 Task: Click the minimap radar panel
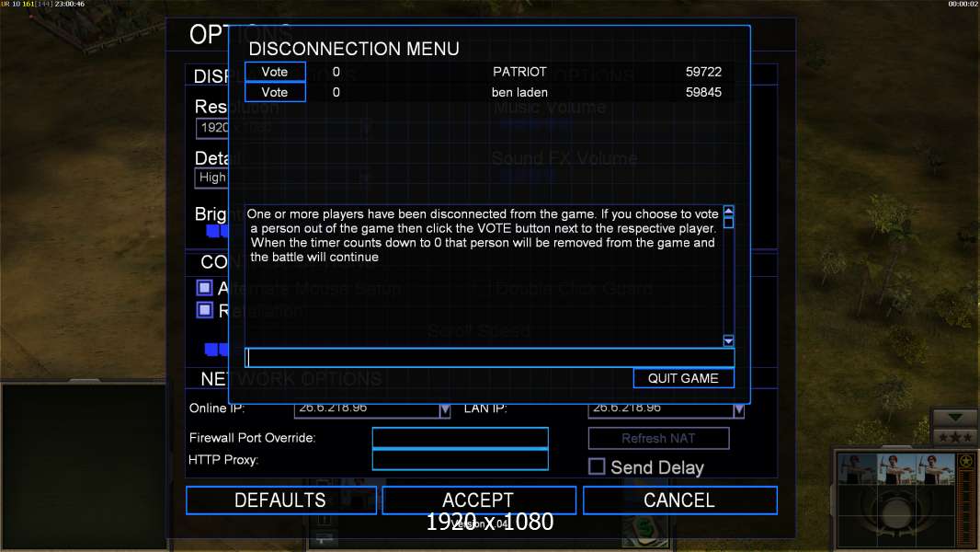pos(84,466)
